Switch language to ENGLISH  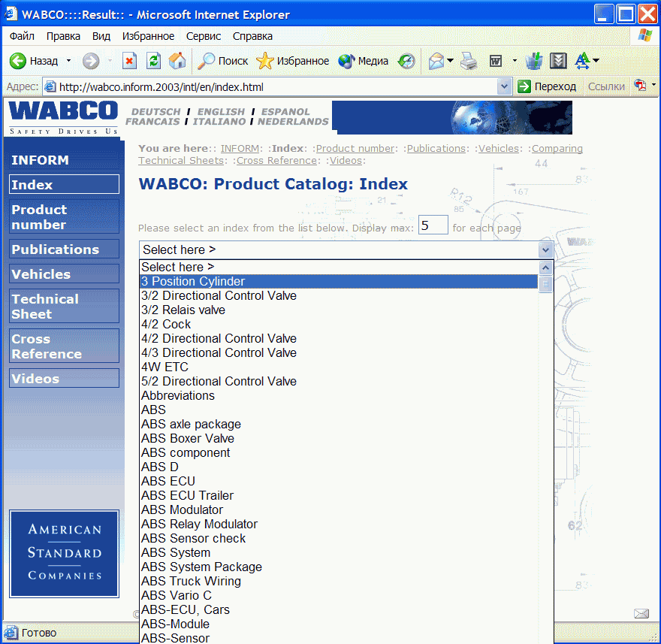(221, 111)
